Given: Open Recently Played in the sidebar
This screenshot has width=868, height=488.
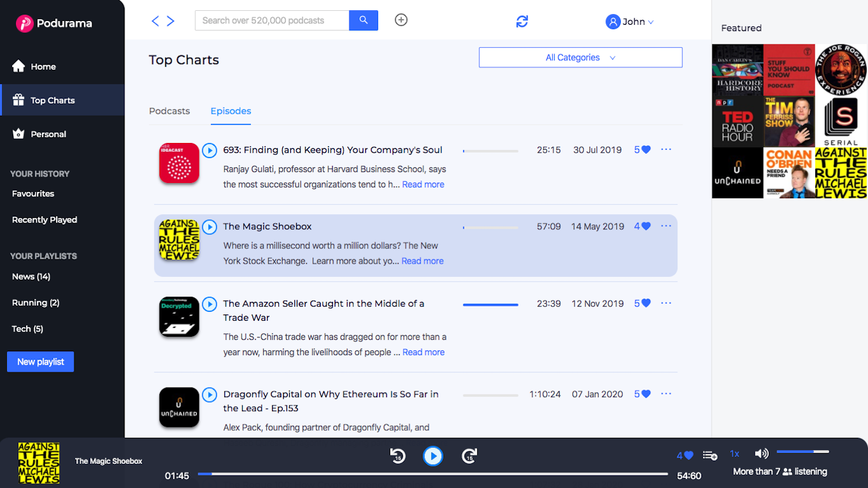Looking at the screenshot, I should click(x=44, y=220).
